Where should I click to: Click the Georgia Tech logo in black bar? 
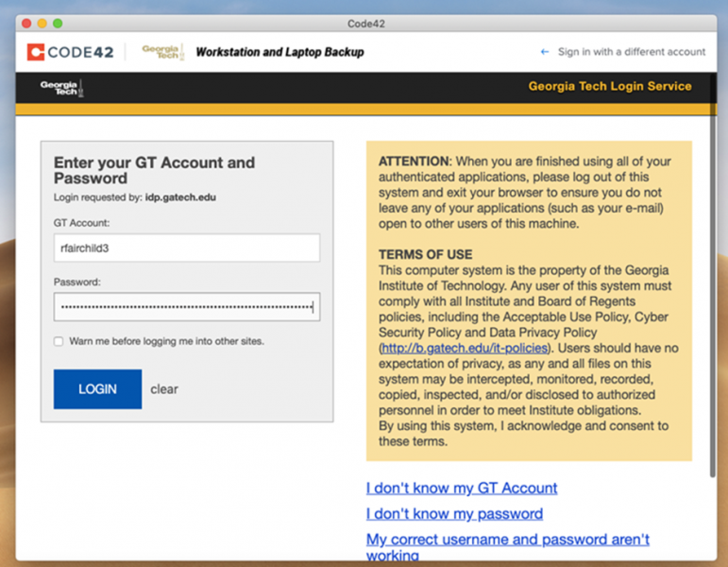click(x=61, y=88)
